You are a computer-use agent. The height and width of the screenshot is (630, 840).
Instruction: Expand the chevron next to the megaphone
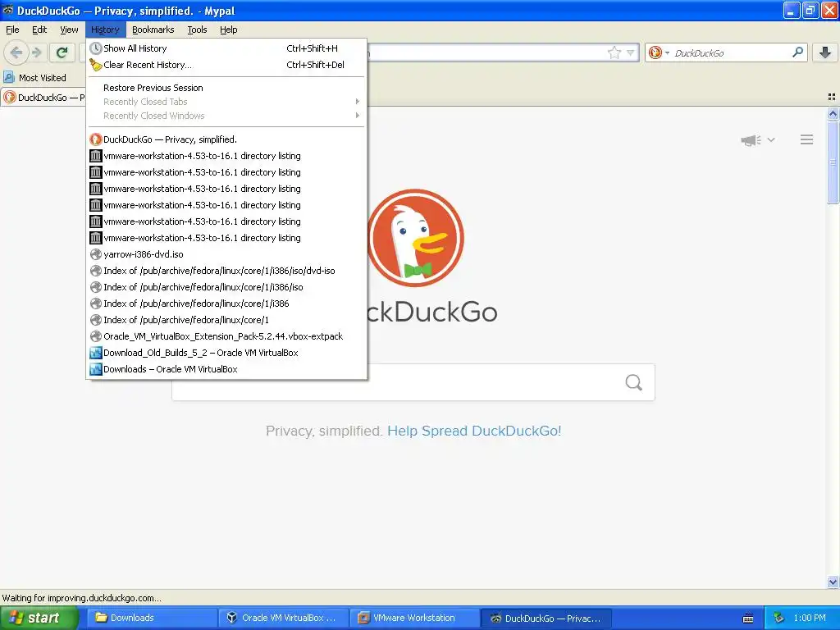click(x=771, y=139)
